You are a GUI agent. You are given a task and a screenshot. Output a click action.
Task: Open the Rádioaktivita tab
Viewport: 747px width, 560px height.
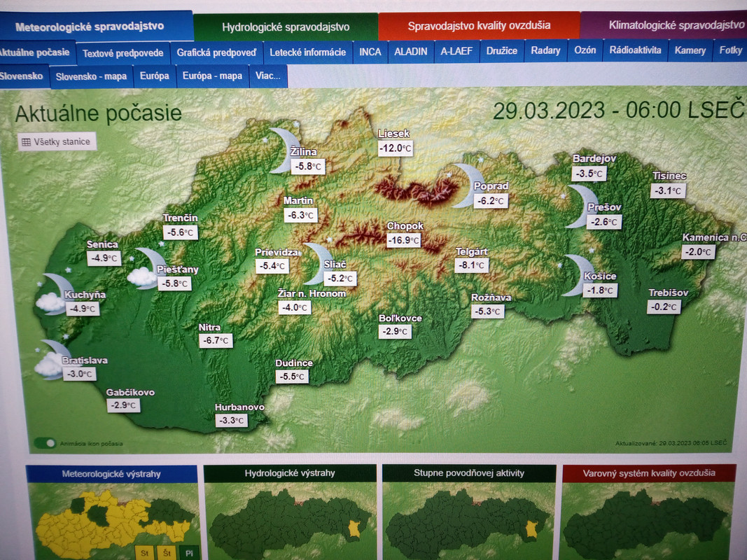(x=635, y=50)
